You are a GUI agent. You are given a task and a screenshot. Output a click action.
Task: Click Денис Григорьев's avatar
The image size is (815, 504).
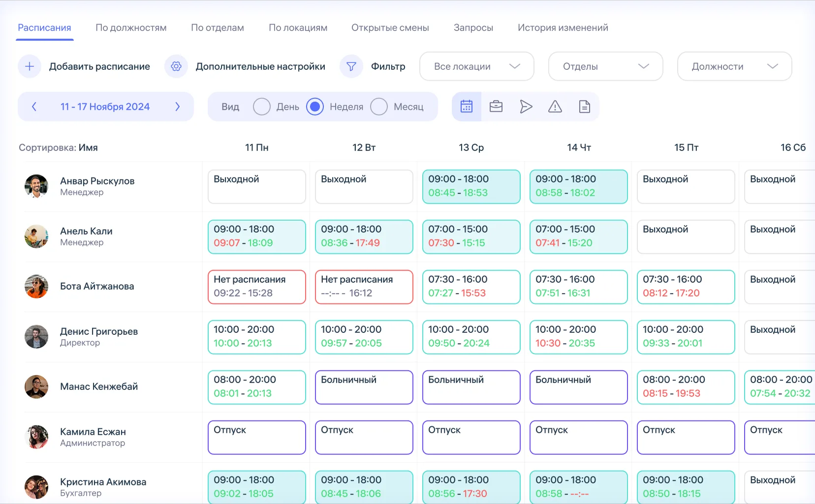[x=36, y=337]
